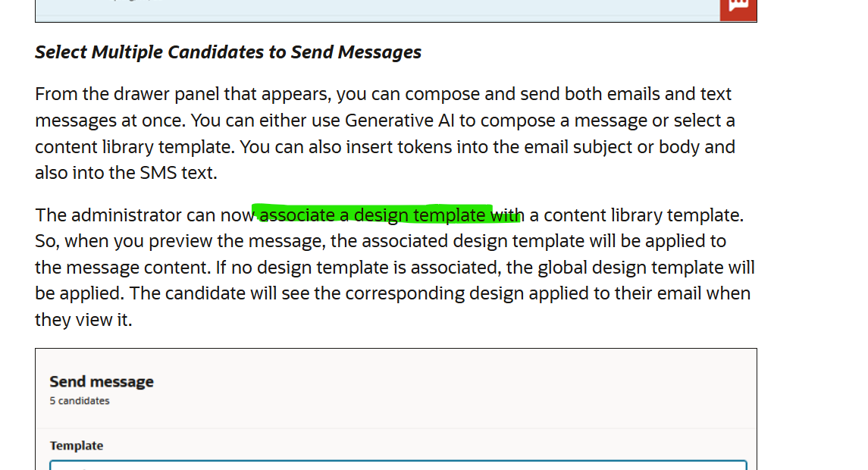Click the green highlighted 'associate a design template' text
This screenshot has height=470, width=868.
tap(375, 215)
